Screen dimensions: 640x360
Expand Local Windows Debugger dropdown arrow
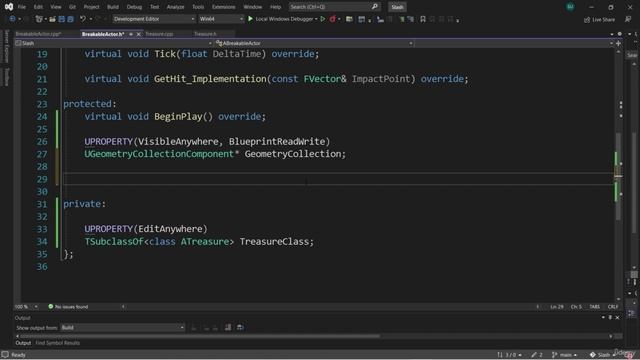pos(316,19)
